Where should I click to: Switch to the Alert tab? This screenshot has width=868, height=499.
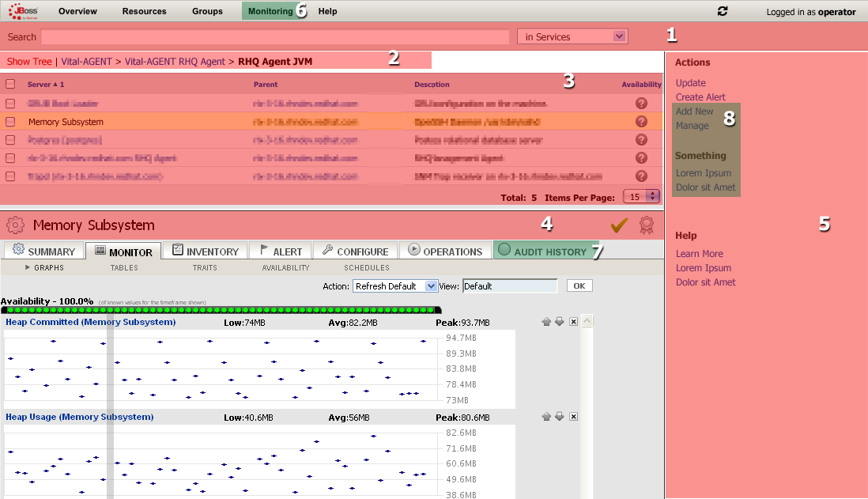[x=280, y=251]
